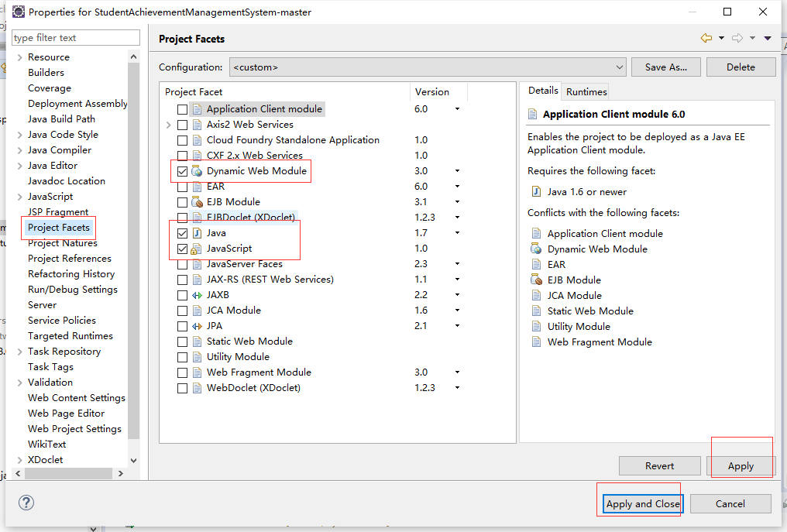Click the Java facet icon
Screen dimensions: 787x532
point(198,233)
